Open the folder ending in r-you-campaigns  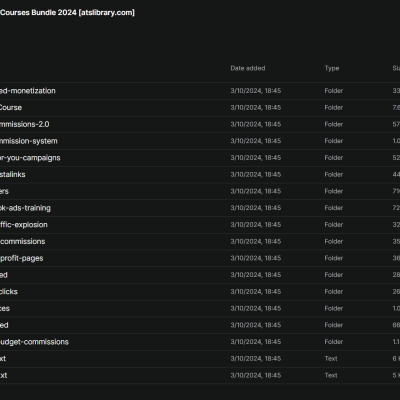pyautogui.click(x=30, y=158)
